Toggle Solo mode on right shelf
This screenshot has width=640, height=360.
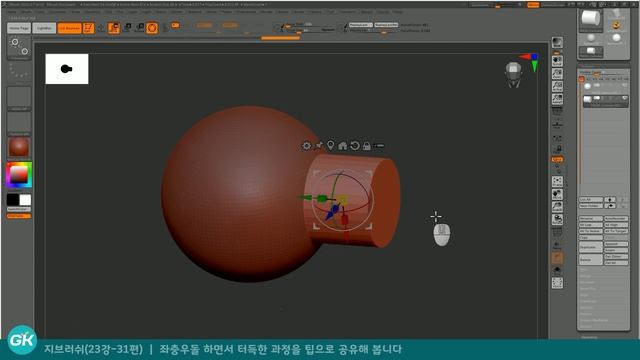coord(557,270)
